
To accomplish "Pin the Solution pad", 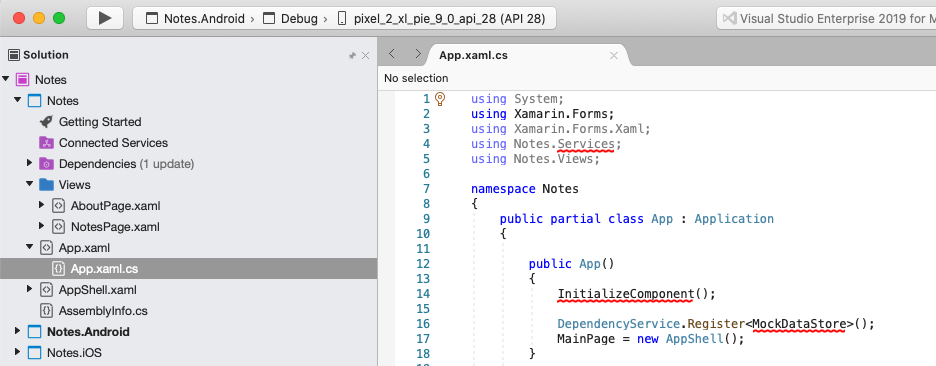I will [x=352, y=56].
